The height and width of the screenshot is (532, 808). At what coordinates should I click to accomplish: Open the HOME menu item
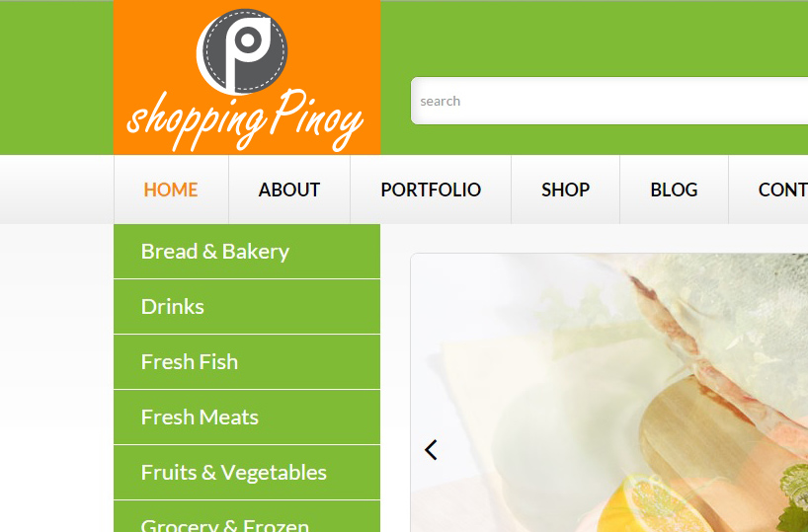pos(171,190)
